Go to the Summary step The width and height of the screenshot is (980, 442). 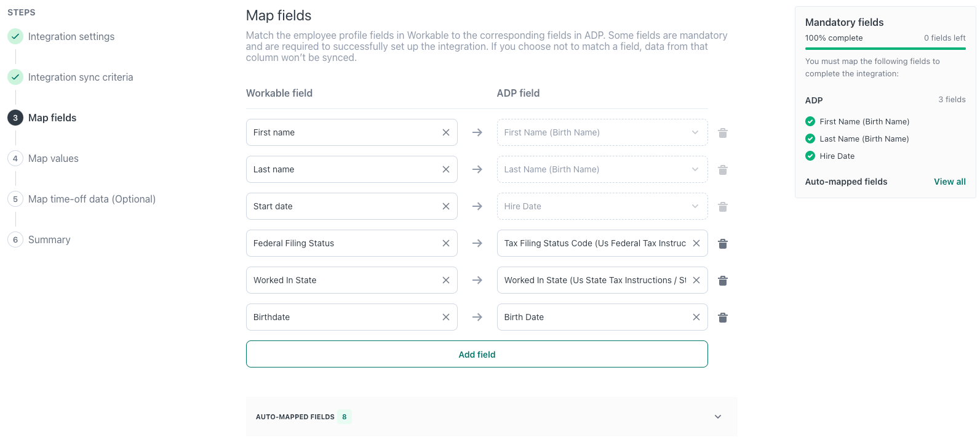pos(49,239)
